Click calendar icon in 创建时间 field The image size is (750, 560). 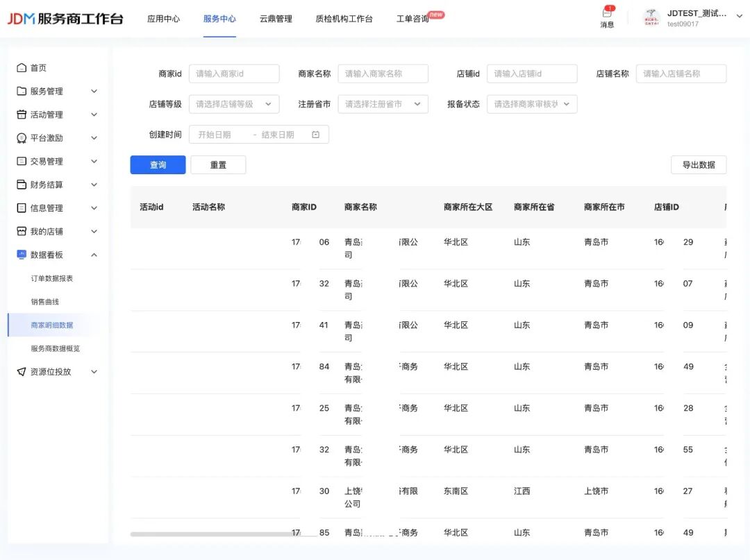pos(316,135)
